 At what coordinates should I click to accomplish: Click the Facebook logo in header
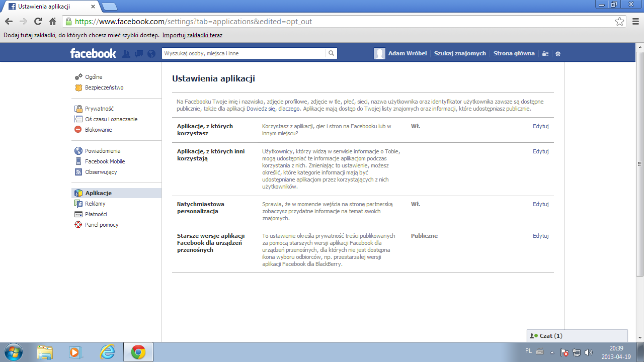click(93, 53)
